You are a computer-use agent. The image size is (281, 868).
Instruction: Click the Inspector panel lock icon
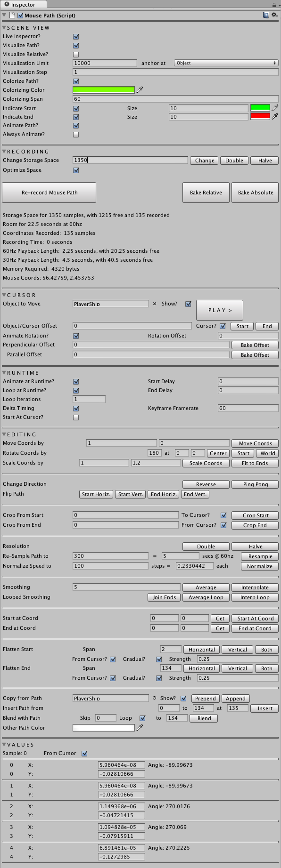273,5
